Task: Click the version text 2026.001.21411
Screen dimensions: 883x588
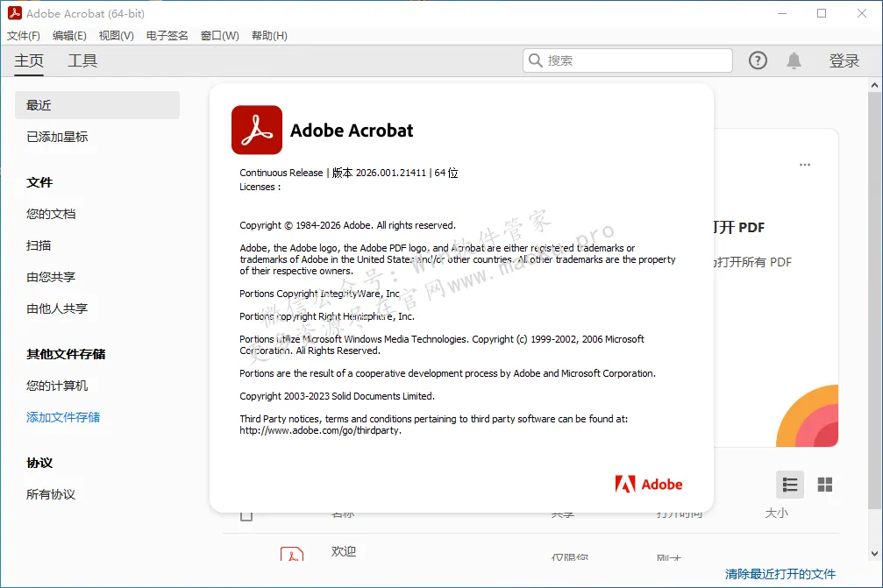Action: 391,173
